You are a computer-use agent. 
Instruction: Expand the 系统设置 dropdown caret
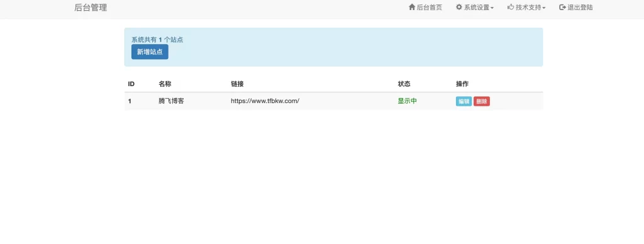tap(492, 8)
